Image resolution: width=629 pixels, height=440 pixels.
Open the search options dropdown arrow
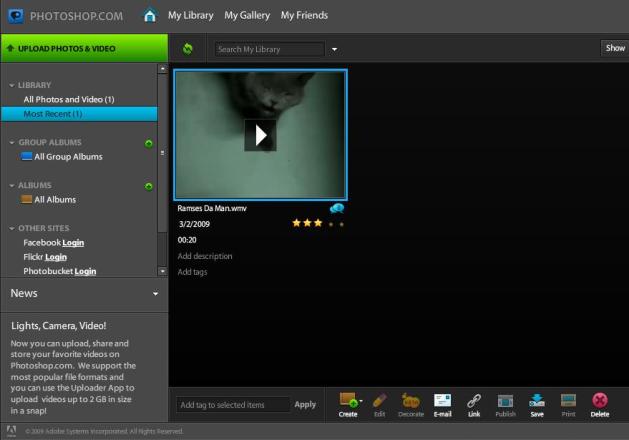(335, 49)
